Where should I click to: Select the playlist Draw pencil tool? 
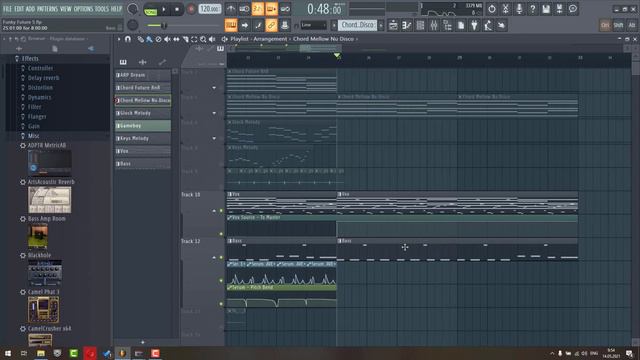point(140,39)
